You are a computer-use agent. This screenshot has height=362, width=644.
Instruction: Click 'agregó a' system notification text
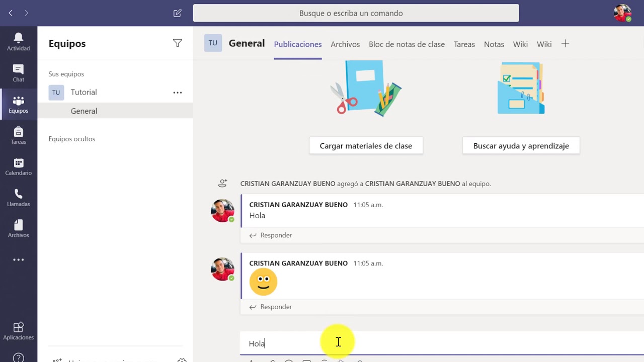pyautogui.click(x=350, y=184)
